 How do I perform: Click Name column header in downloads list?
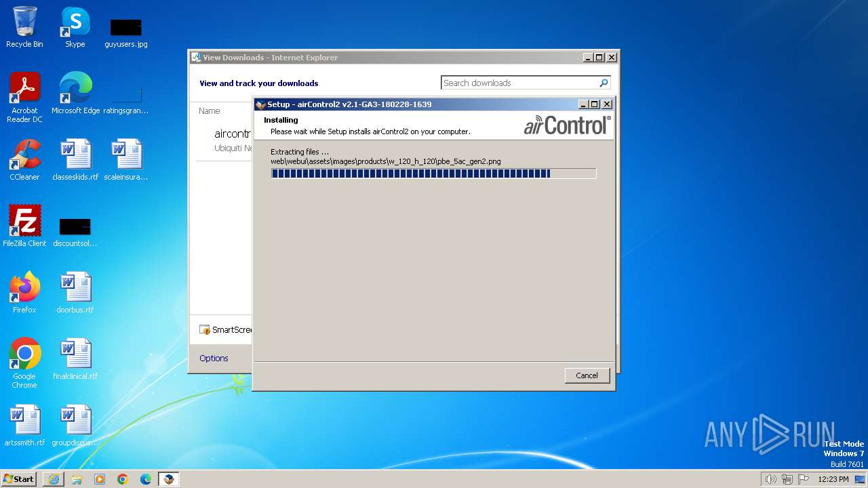(x=209, y=110)
